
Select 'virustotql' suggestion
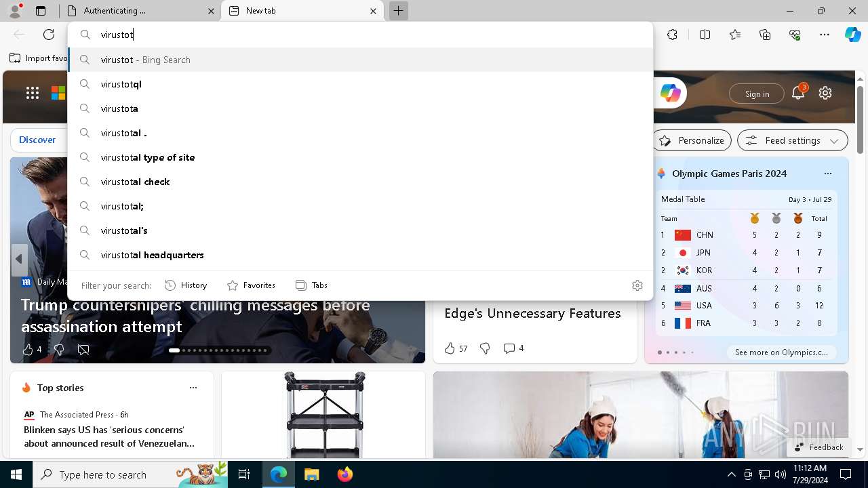[360, 84]
